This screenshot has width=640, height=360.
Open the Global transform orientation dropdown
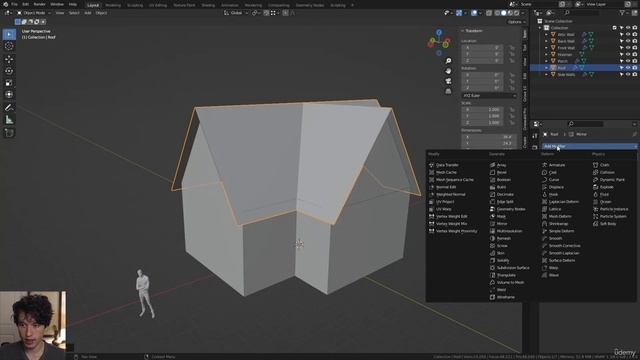[x=236, y=13]
